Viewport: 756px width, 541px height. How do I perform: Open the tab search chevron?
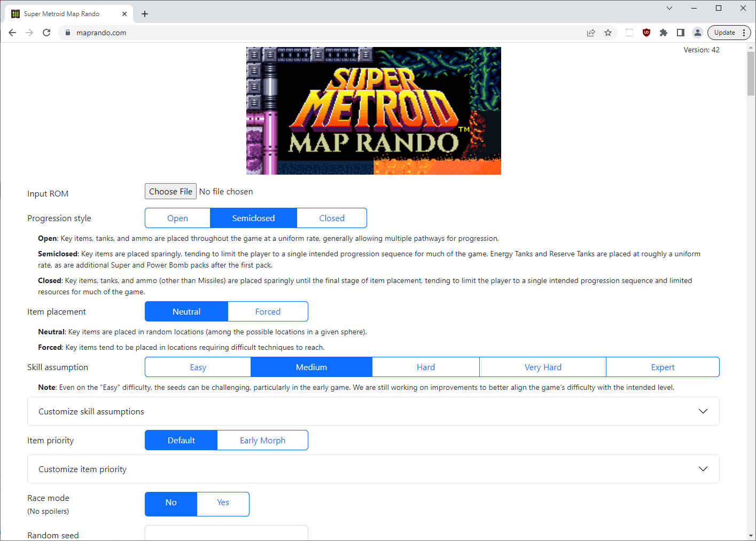(669, 8)
